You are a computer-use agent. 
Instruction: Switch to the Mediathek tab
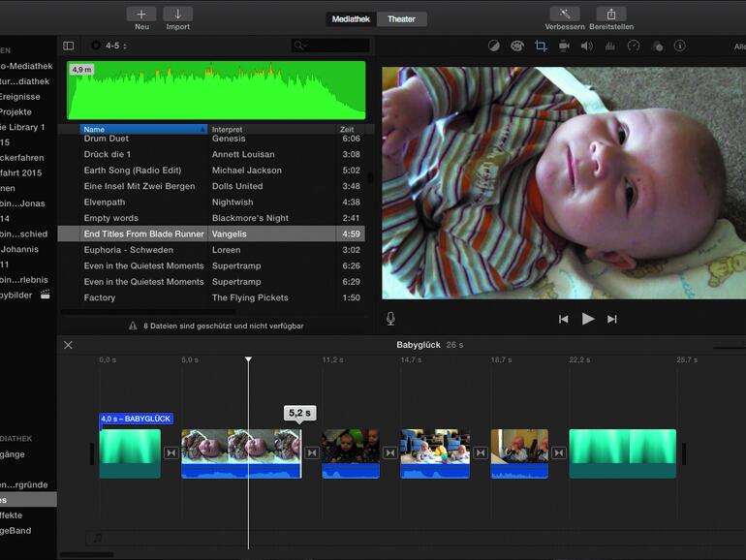click(x=351, y=19)
